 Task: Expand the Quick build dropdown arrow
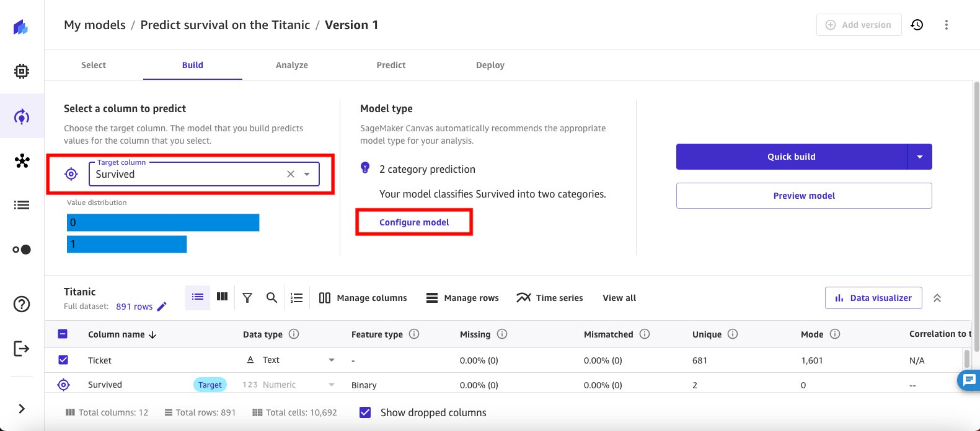tap(920, 157)
